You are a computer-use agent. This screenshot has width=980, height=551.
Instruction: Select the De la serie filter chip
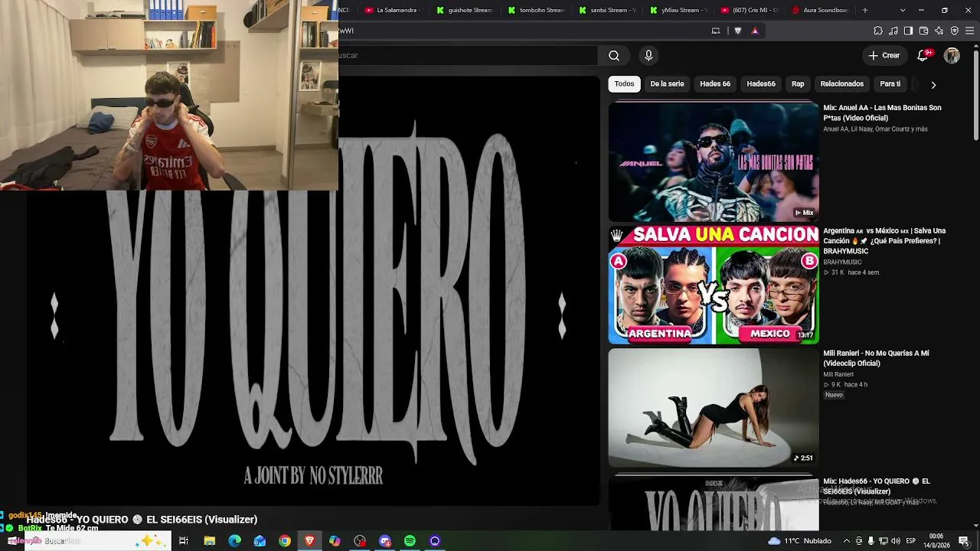pos(667,84)
